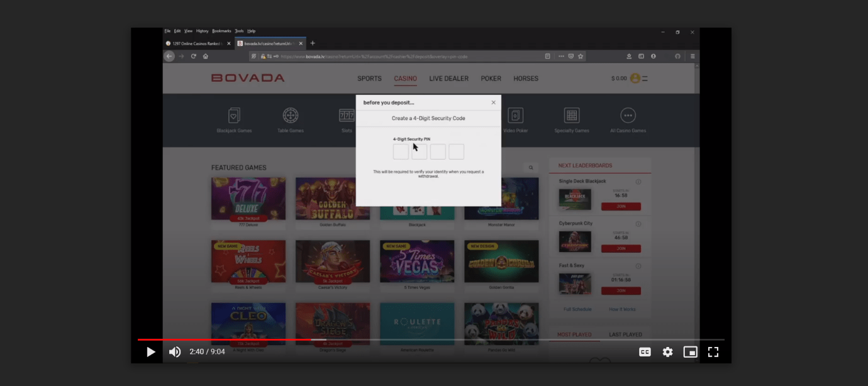The width and height of the screenshot is (868, 386).
Task: Open a new browser tab
Action: [313, 43]
